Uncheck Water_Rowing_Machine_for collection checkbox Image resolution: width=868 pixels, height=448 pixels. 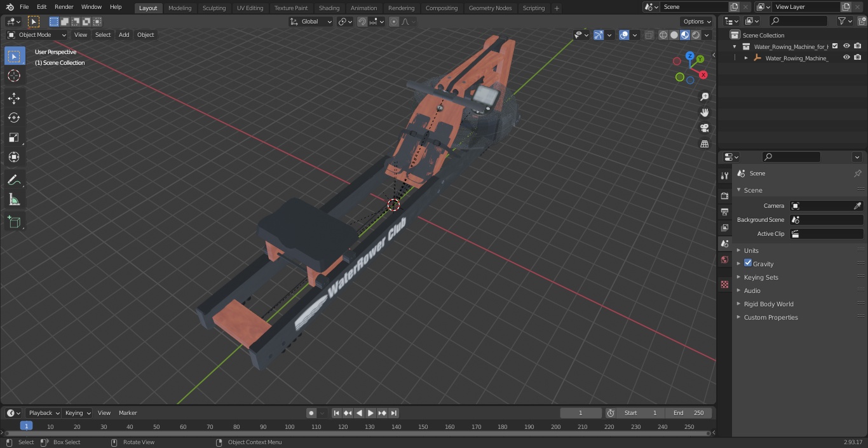coord(835,46)
